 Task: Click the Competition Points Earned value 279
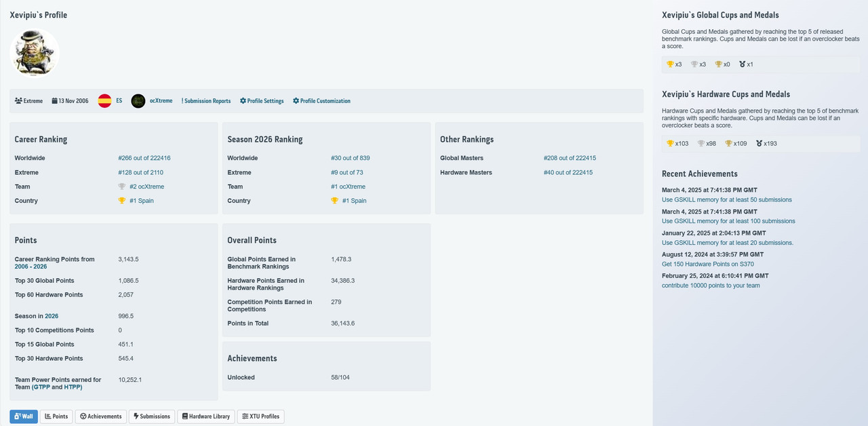(336, 302)
